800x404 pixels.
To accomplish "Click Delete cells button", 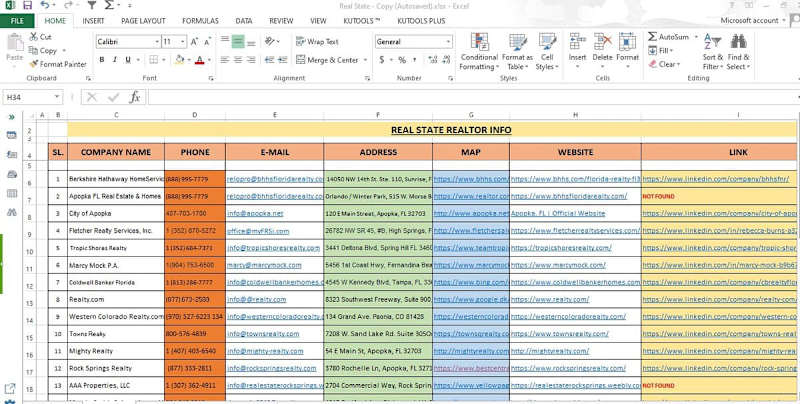I will point(603,52).
